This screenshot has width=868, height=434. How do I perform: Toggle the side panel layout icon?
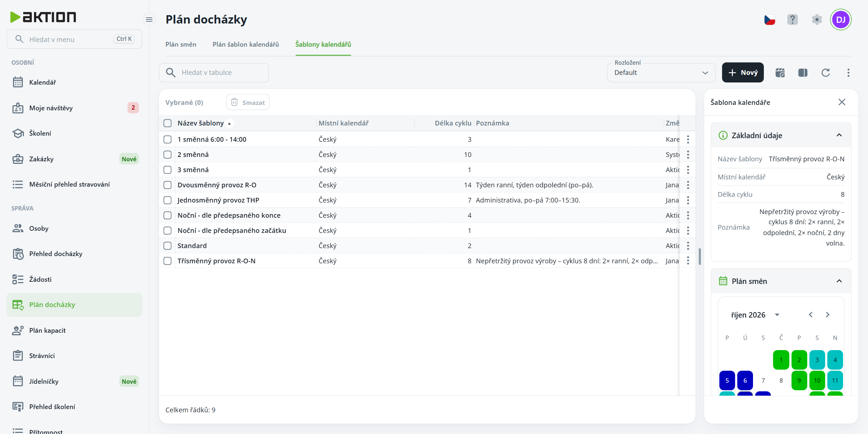[803, 73]
